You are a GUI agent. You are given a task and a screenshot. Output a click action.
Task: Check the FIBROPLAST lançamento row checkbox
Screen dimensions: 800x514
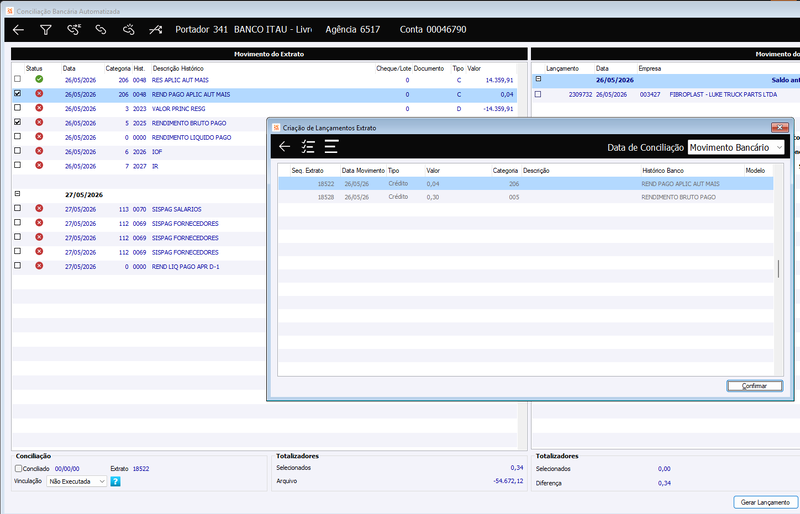pos(538,94)
